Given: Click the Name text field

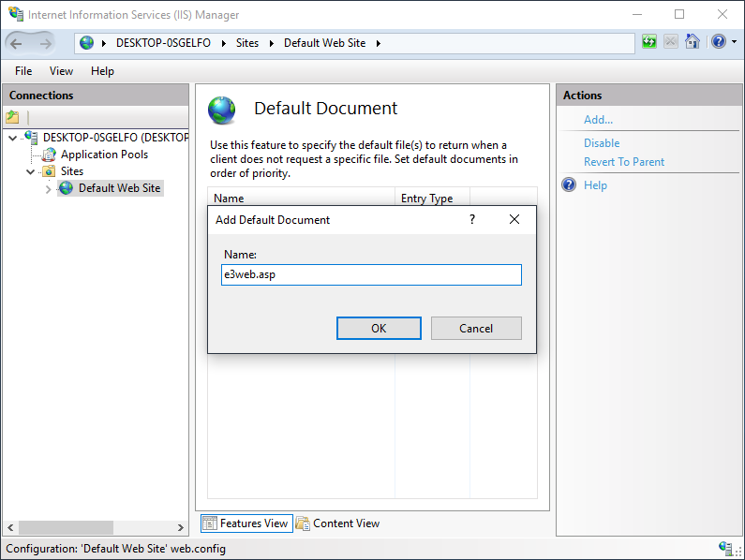Looking at the screenshot, I should (x=371, y=274).
